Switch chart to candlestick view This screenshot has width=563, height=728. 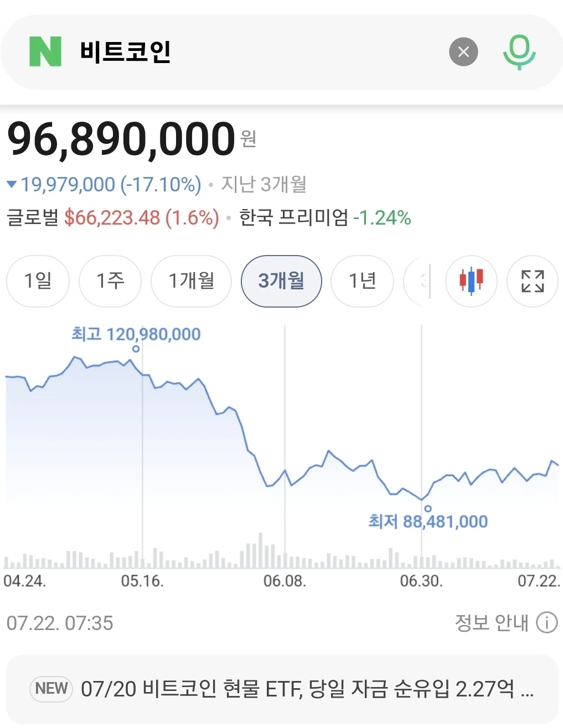(472, 281)
